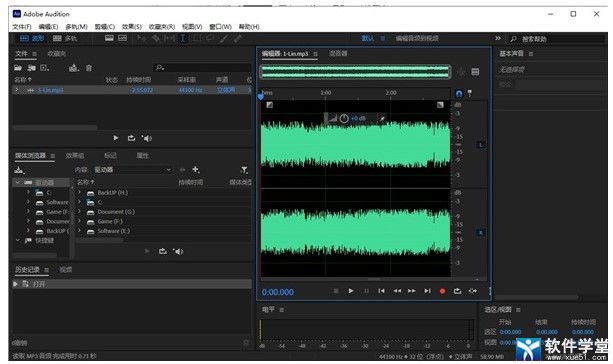
Task: Select the Time Selection (I-beam) tool
Action: click(x=182, y=38)
